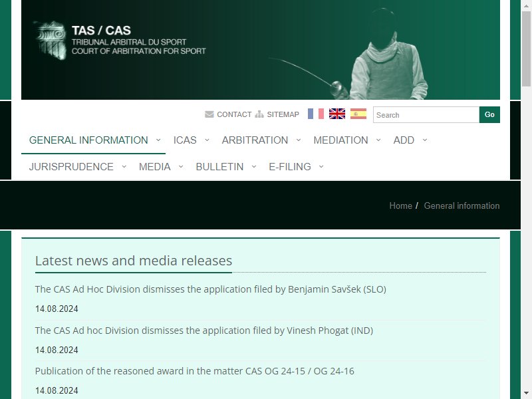Expand the chevron next to BULLETIN
This screenshot has width=532, height=399.
tap(254, 167)
